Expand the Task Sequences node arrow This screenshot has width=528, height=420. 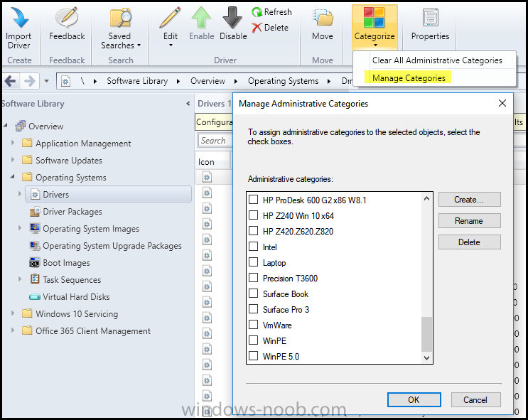click(20, 279)
